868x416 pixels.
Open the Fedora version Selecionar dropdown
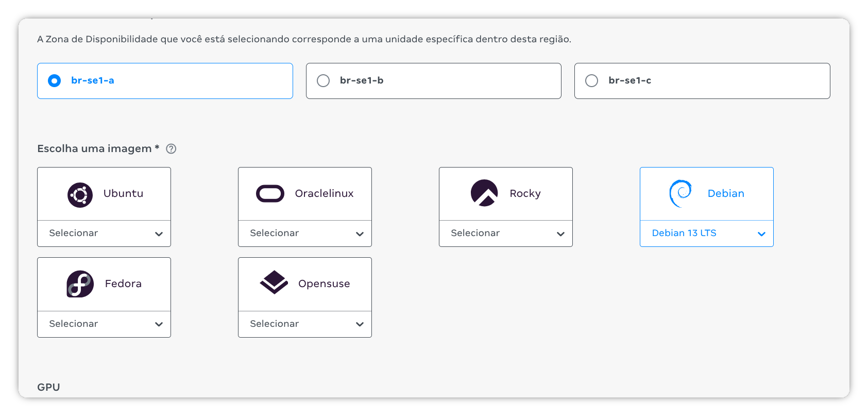[x=104, y=324]
